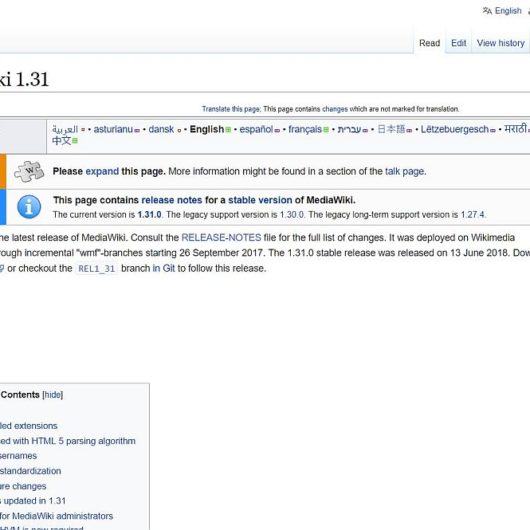Select the Hebrew language link
530x530 pixels.
coord(349,129)
